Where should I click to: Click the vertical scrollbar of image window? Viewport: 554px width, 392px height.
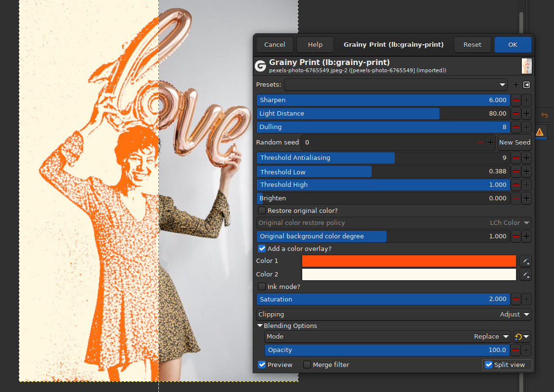521,23
